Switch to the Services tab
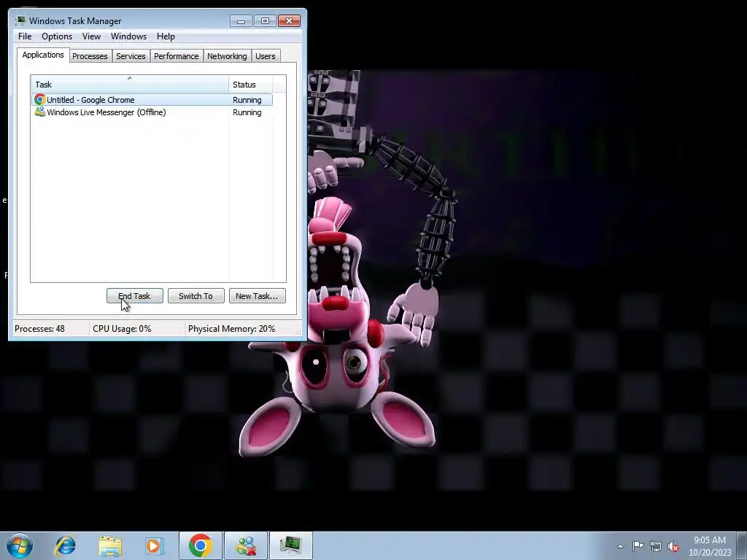Image resolution: width=747 pixels, height=560 pixels. [131, 56]
